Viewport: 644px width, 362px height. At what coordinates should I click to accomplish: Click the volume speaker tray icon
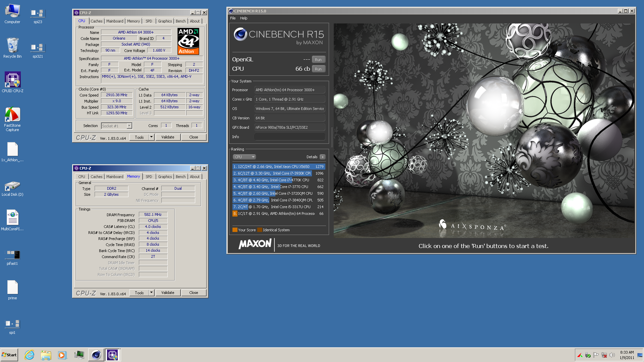pos(612,355)
